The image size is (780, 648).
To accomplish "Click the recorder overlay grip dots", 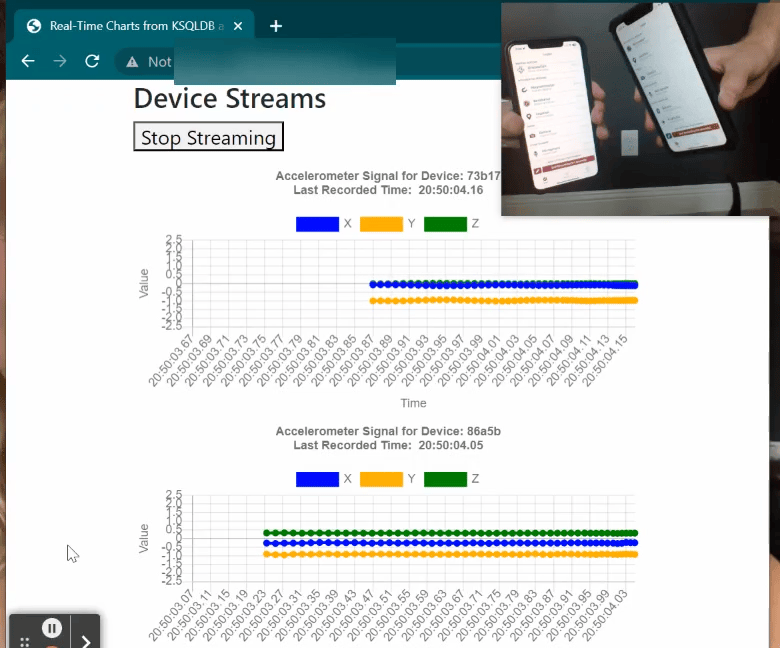I will click(x=24, y=642).
